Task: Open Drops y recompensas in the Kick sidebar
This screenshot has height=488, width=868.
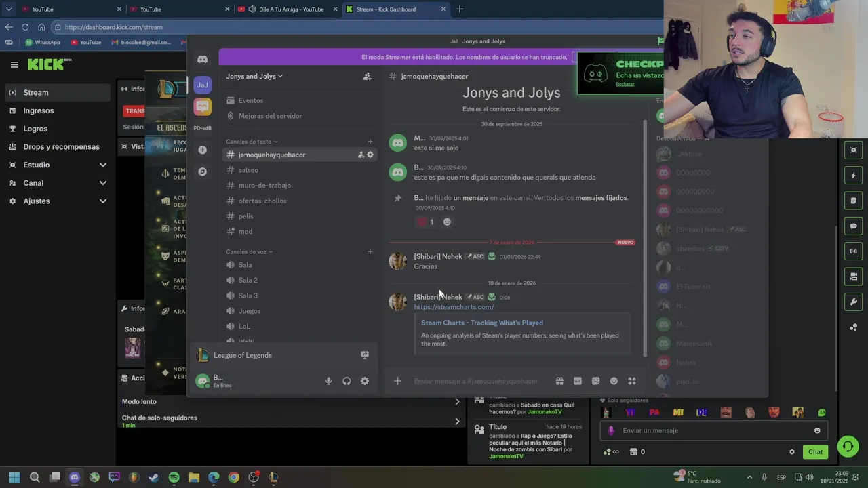Action: pyautogui.click(x=58, y=147)
